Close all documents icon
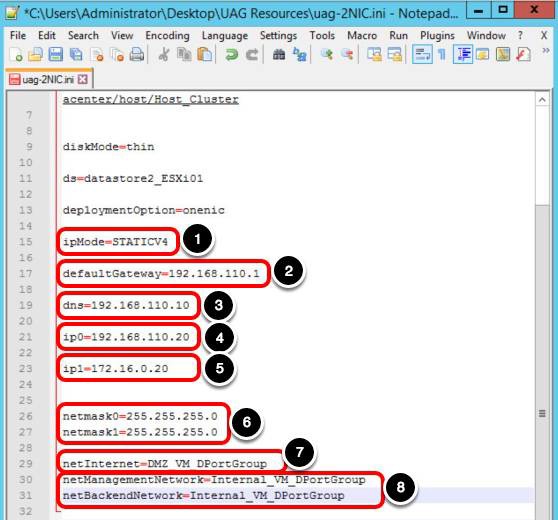Viewport: 558px width, 520px height. (x=117, y=55)
